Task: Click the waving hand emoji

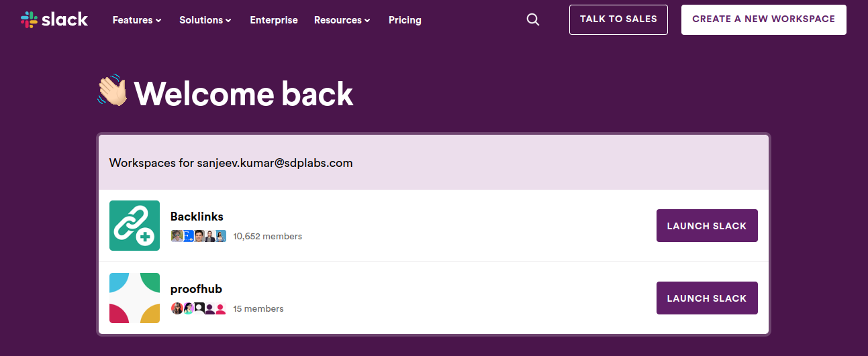Action: tap(112, 90)
